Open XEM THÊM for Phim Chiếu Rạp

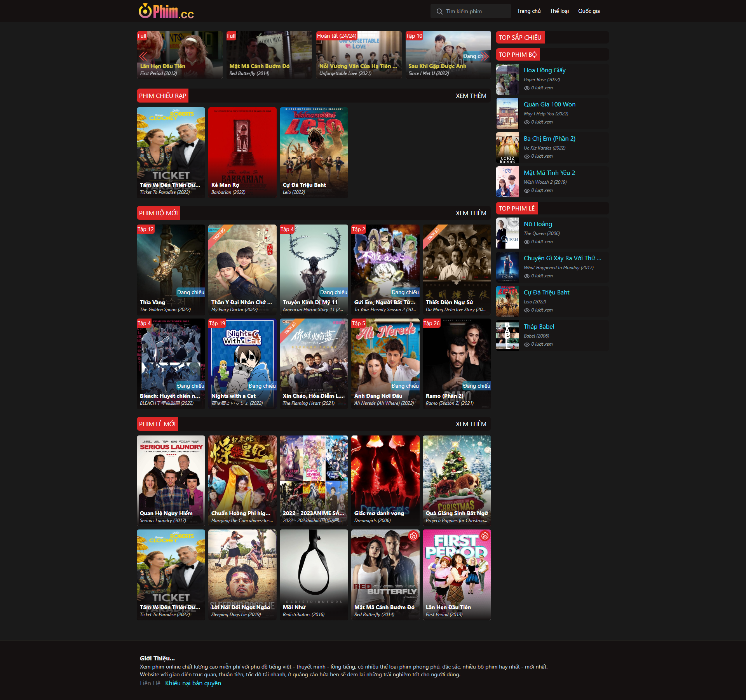471,96
